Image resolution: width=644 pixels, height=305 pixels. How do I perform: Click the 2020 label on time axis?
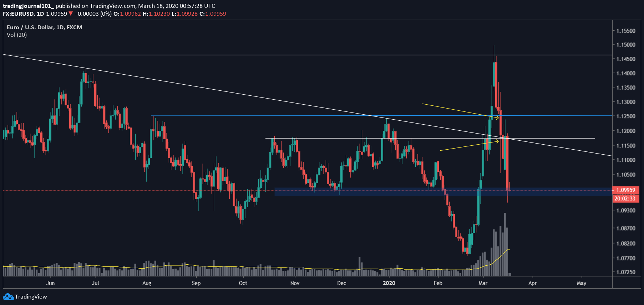tap(389, 283)
